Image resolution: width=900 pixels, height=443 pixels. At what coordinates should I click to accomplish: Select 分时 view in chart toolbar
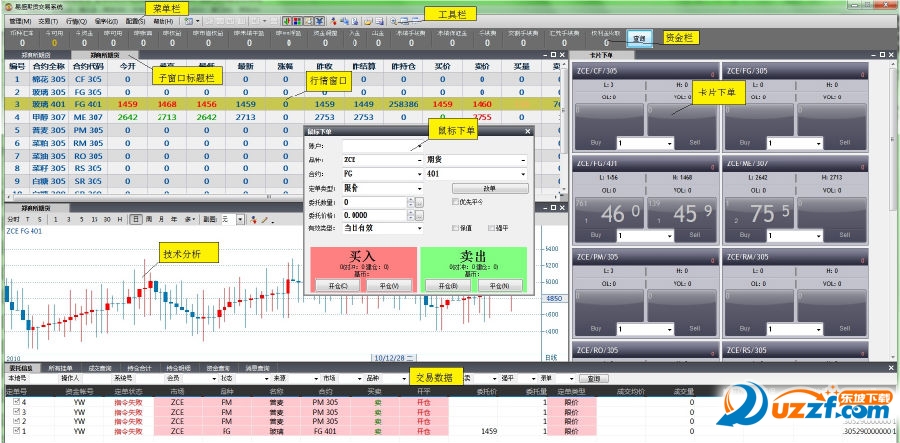14,219
